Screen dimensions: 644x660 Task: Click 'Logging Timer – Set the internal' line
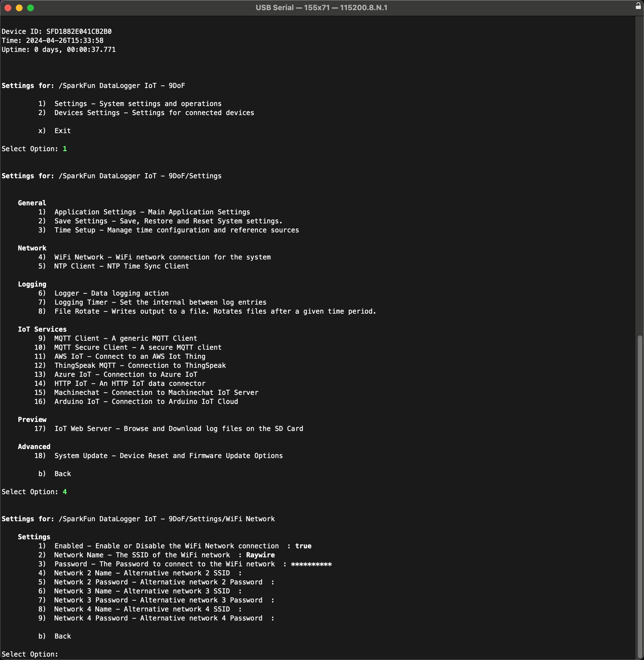coord(152,302)
